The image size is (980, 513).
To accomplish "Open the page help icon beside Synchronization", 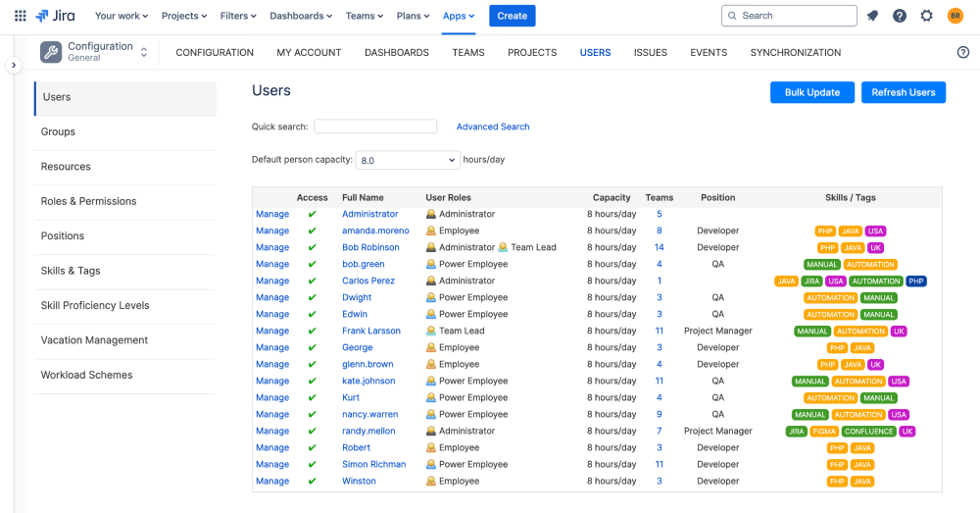I will pyautogui.click(x=963, y=53).
